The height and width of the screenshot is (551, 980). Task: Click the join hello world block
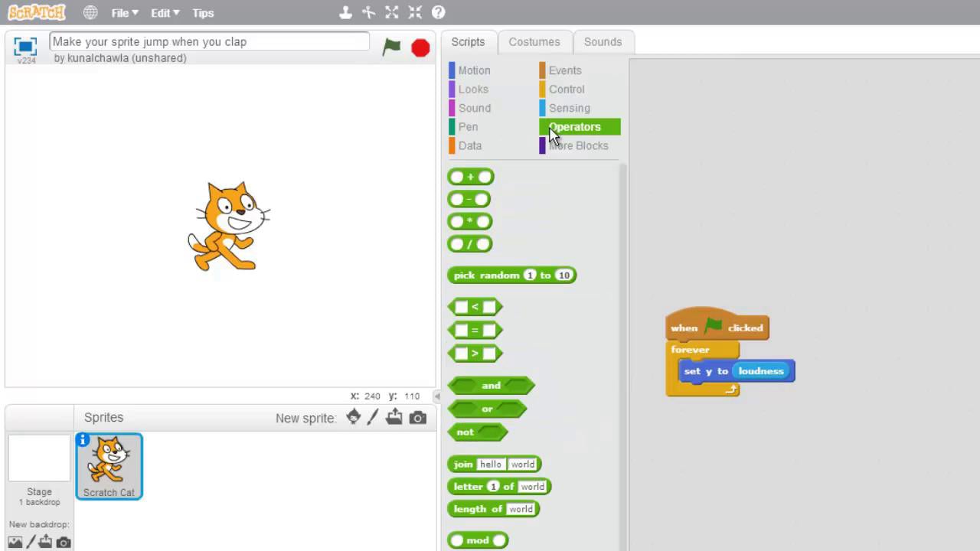495,464
